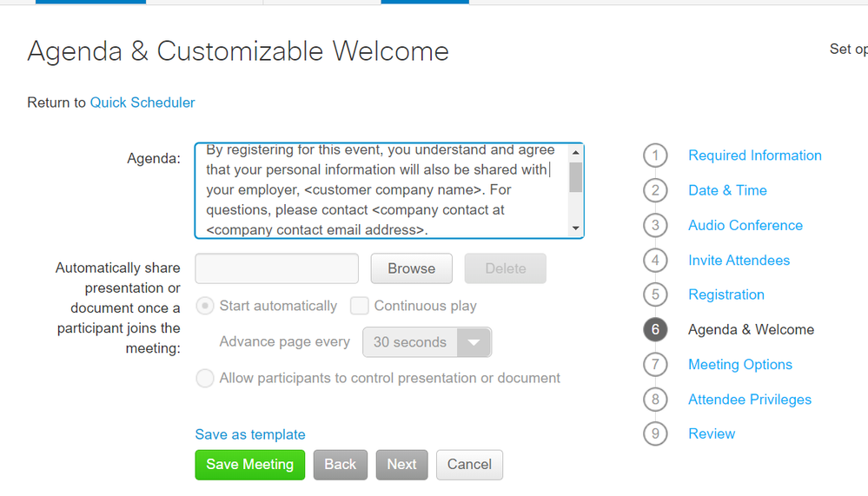Click step 5 circle icon beside Registration
This screenshot has width=868, height=496.
(655, 294)
